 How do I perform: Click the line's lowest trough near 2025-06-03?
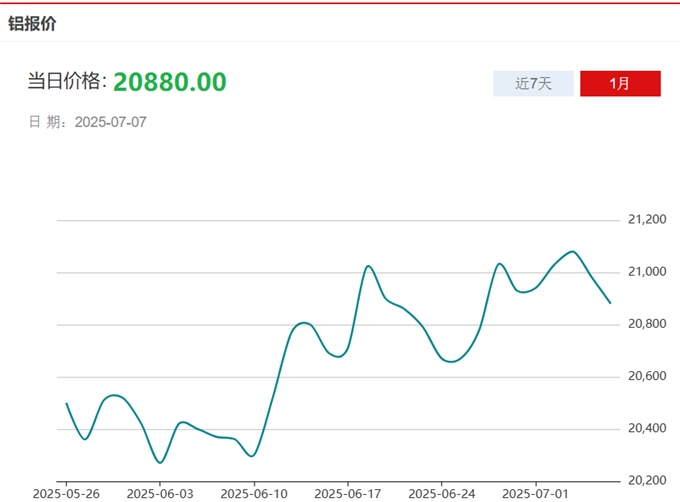point(160,462)
